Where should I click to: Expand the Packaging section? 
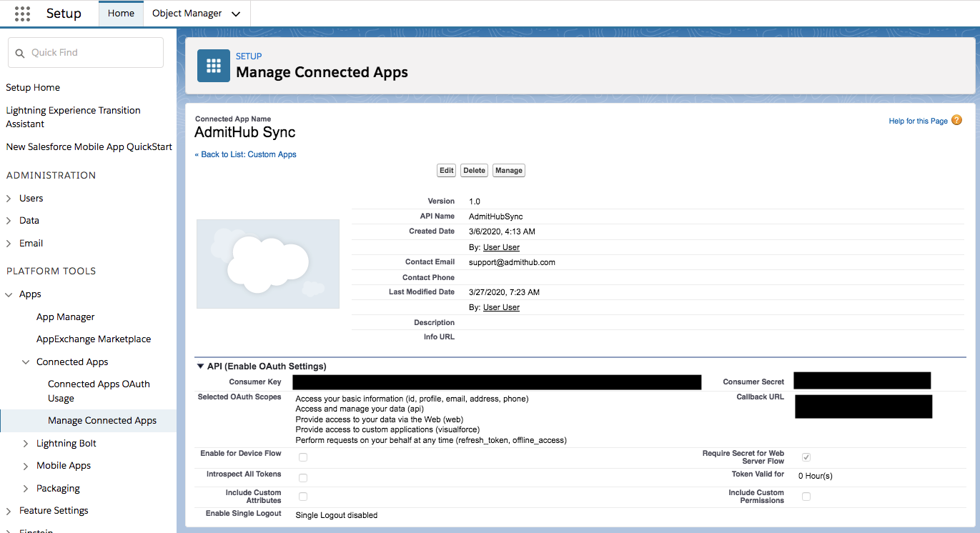26,489
